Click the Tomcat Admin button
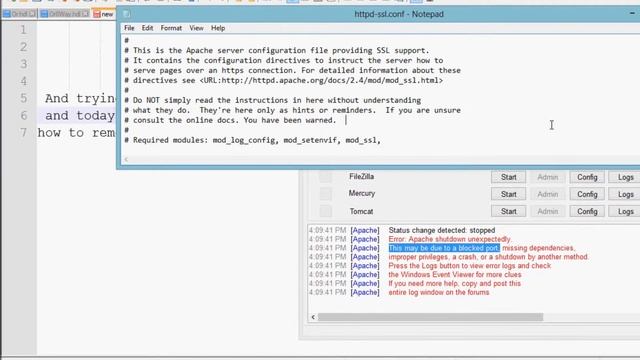The image size is (640, 360). coord(548,211)
